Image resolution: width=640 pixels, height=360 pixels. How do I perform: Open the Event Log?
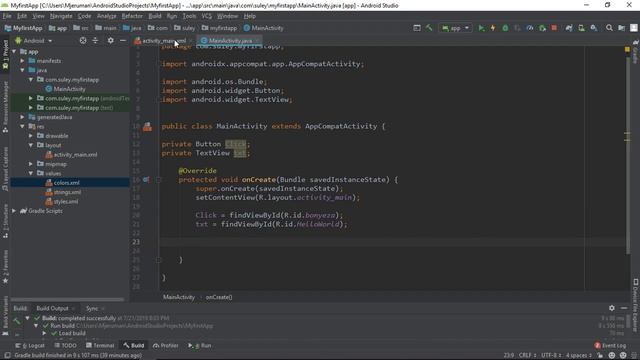[x=610, y=346]
